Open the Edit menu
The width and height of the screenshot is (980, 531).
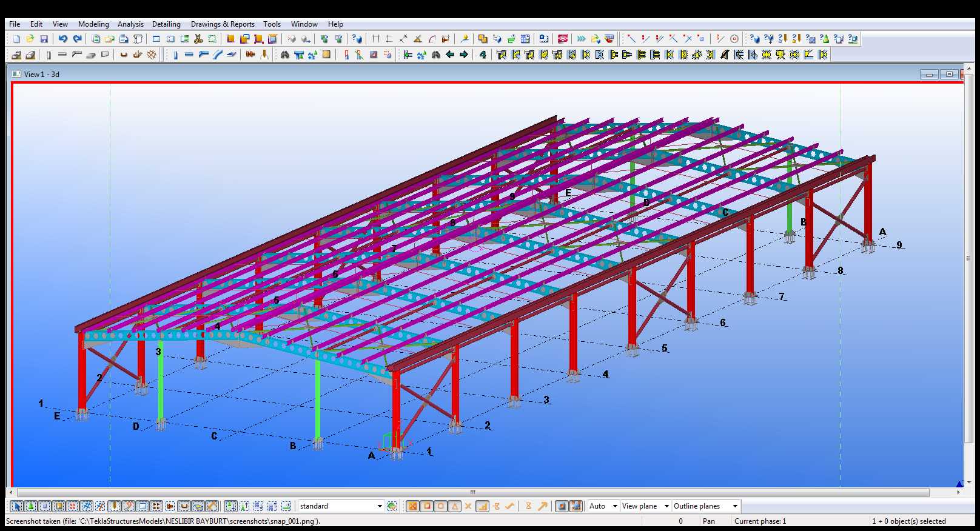36,24
